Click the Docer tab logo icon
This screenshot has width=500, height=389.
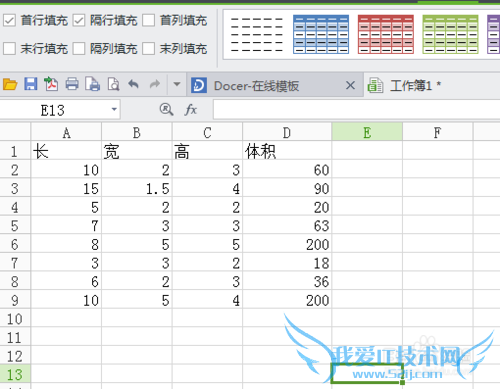click(x=199, y=85)
